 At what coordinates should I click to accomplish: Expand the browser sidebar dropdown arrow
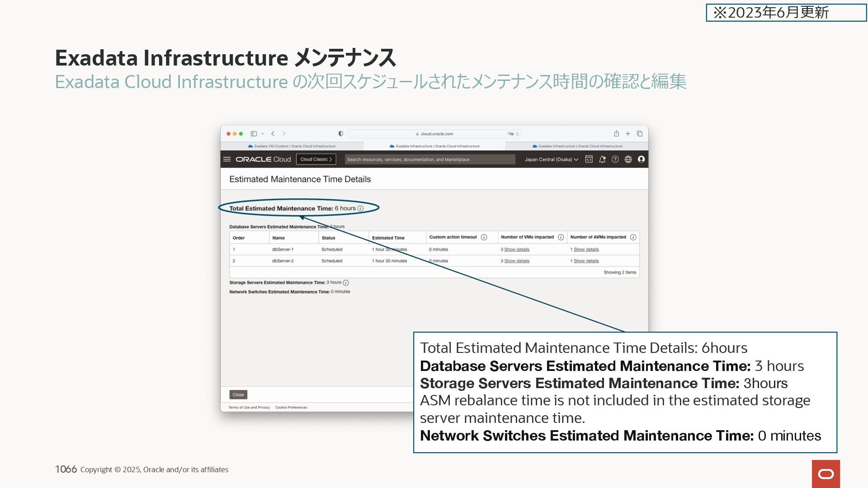point(263,134)
